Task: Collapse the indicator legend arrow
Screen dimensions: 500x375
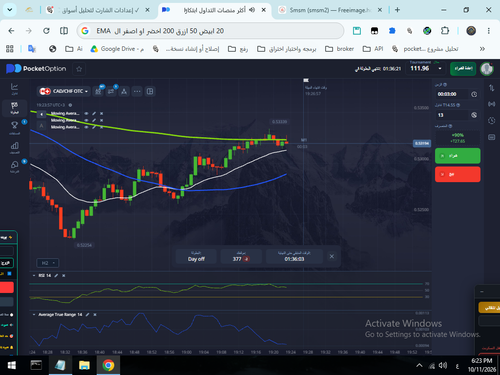Action: tap(41, 114)
